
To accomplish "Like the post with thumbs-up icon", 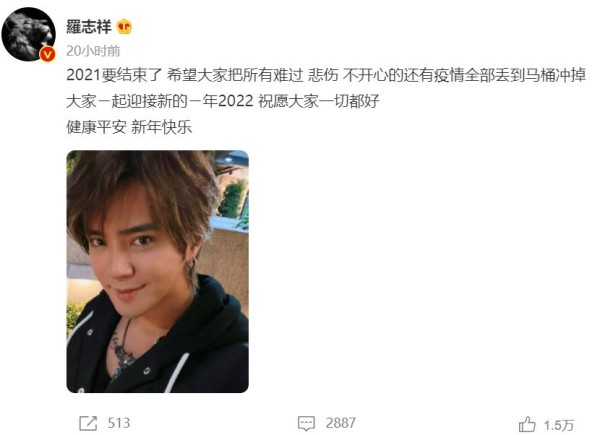I will [x=527, y=424].
